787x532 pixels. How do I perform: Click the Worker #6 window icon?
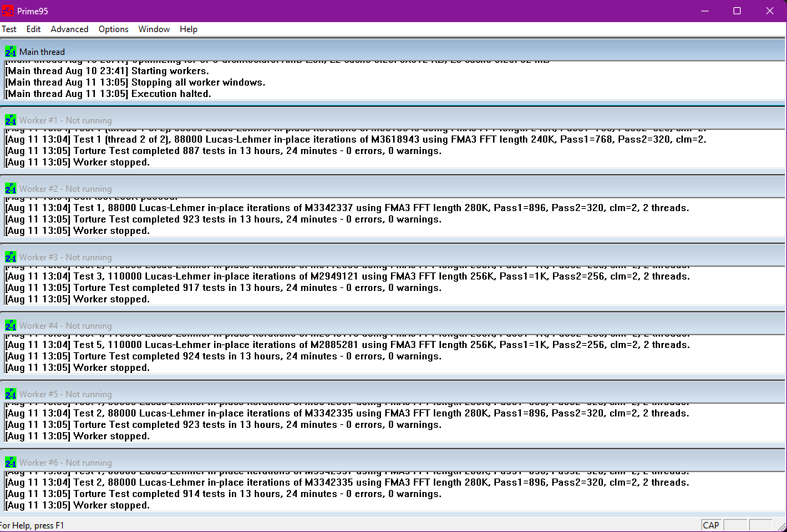point(11,462)
